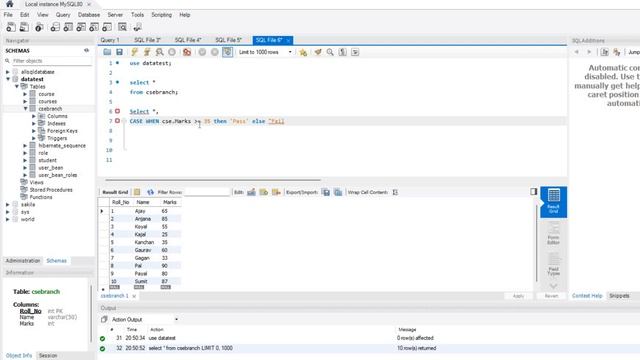Click Filter Rows input field
640x360 pixels.
pyautogui.click(x=207, y=192)
